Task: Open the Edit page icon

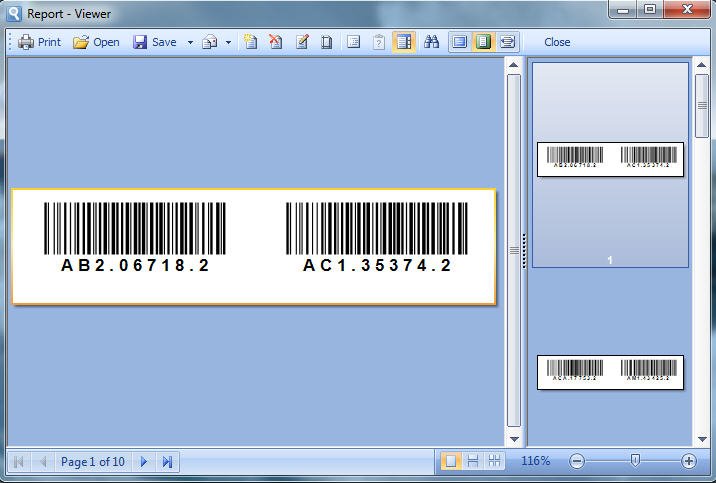Action: coord(301,42)
